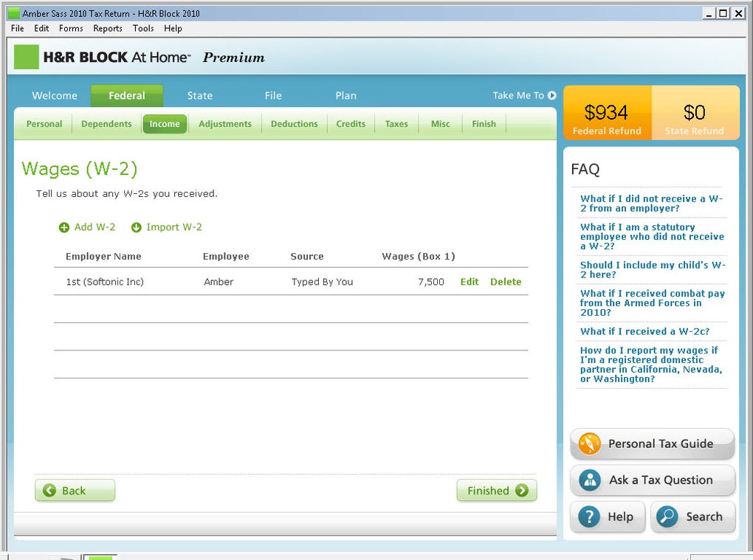Viewport: 753px width, 560px height.
Task: Switch to the Credits subtab
Action: click(x=351, y=124)
